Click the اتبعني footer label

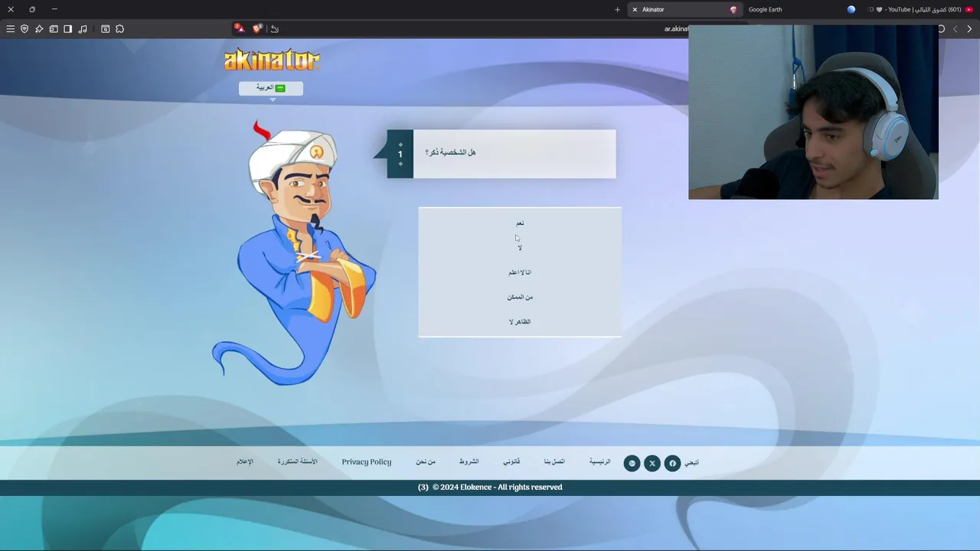coord(691,463)
